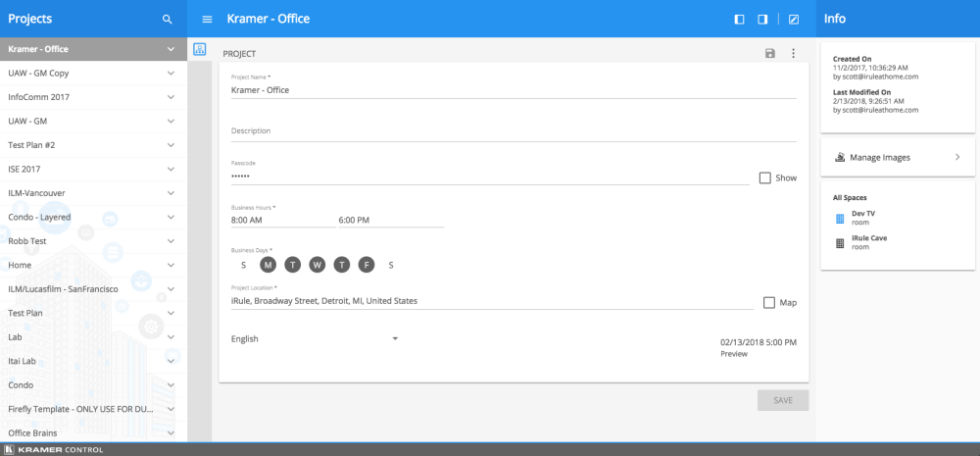Expand the Robb Test chevron

pyautogui.click(x=171, y=241)
